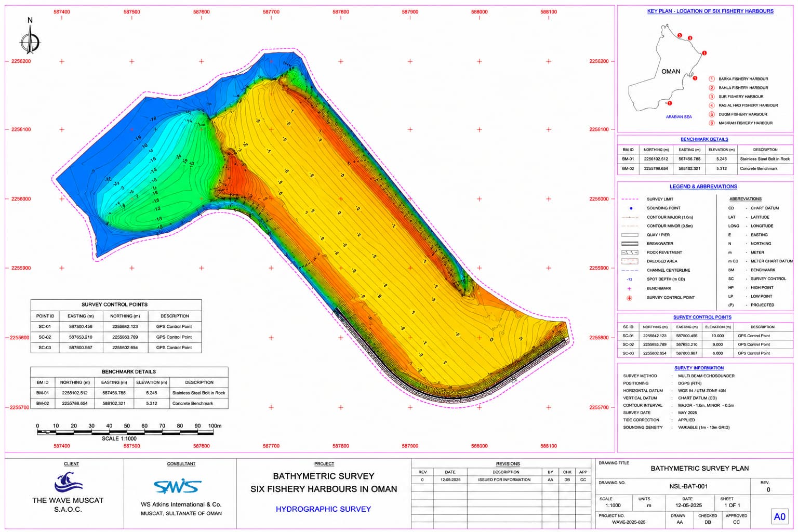The width and height of the screenshot is (798, 532).
Task: Click the Multi Beam Echosounder survey method value
Action: click(706, 376)
